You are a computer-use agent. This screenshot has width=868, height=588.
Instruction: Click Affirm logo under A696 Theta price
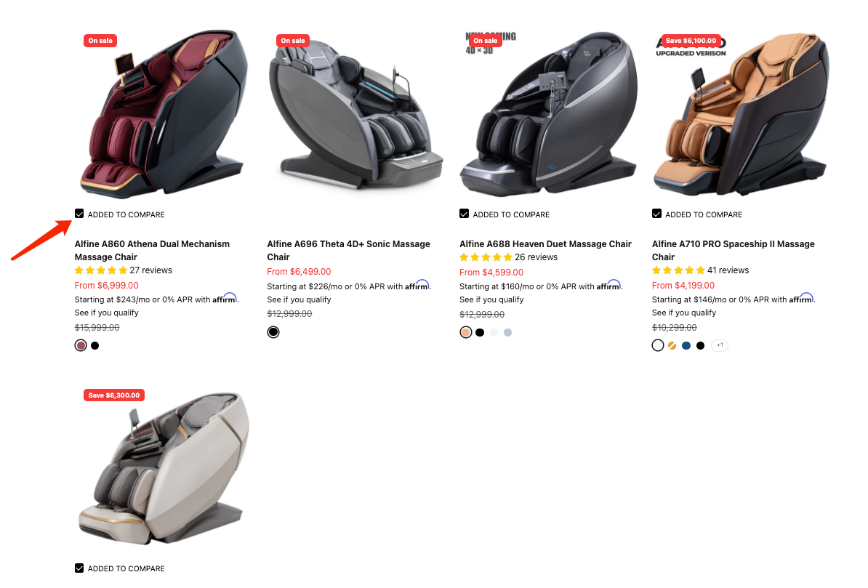[x=417, y=285]
